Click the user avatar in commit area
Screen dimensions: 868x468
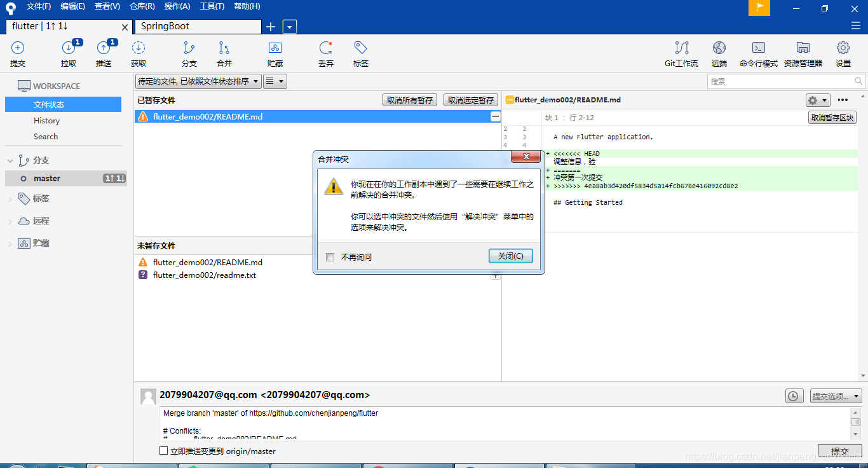pos(148,396)
